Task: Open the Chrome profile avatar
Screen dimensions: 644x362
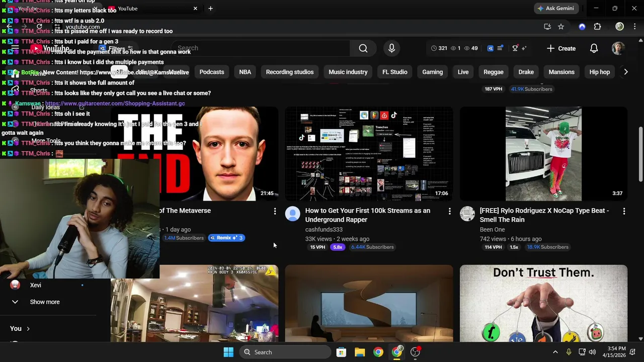Action: point(620,27)
